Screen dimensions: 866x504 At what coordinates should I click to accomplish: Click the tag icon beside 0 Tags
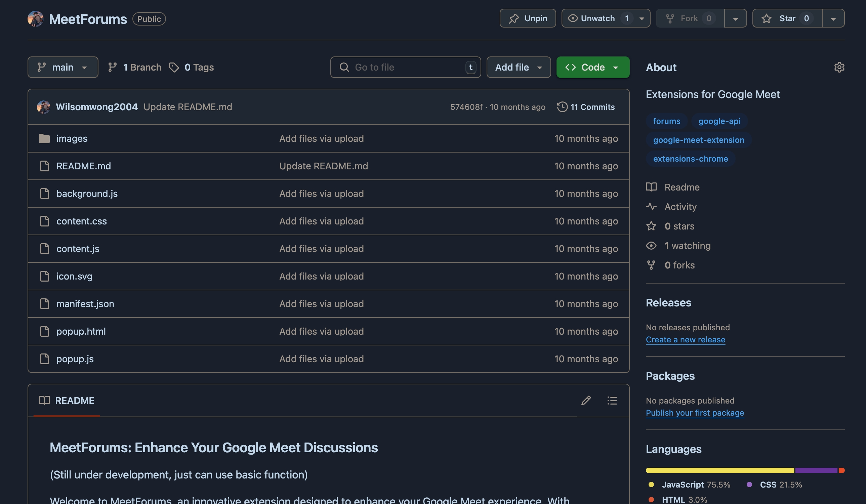click(174, 67)
